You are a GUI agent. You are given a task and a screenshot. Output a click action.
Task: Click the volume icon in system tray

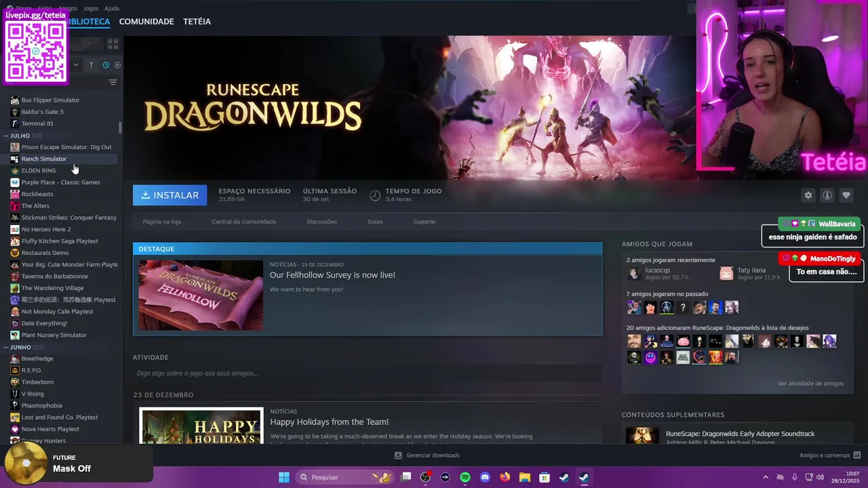point(820,477)
